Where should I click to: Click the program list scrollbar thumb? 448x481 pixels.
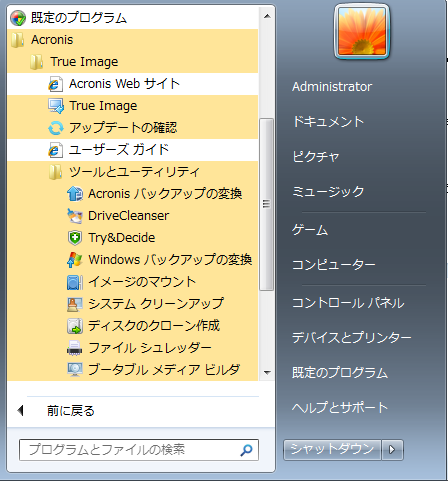click(x=266, y=204)
